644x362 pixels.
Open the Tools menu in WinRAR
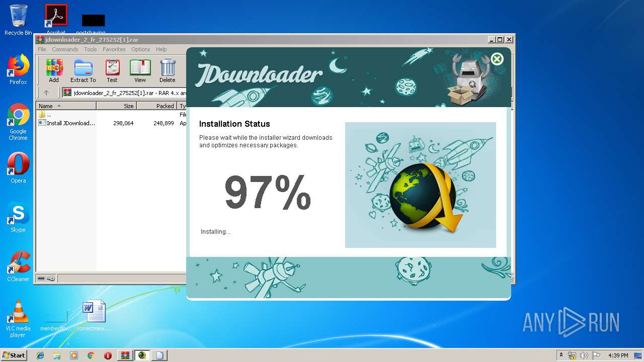[91, 49]
